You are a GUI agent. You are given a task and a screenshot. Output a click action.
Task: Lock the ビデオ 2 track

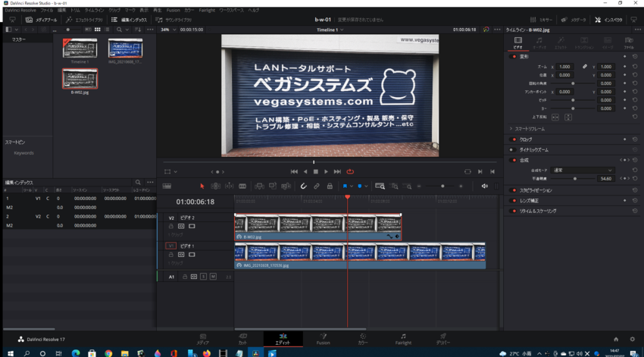click(171, 227)
